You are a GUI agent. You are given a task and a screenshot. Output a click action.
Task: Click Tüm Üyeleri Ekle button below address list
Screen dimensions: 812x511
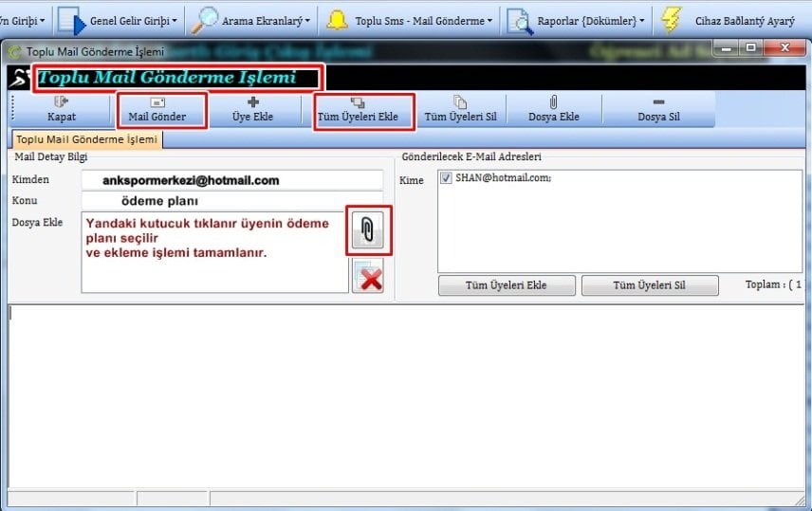pos(506,285)
